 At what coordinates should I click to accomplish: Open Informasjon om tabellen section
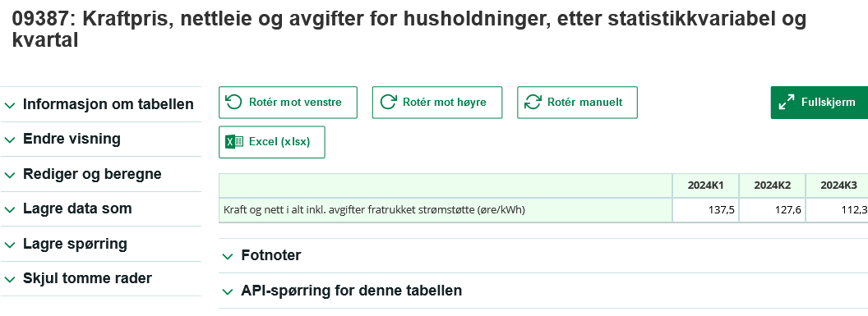[101, 104]
